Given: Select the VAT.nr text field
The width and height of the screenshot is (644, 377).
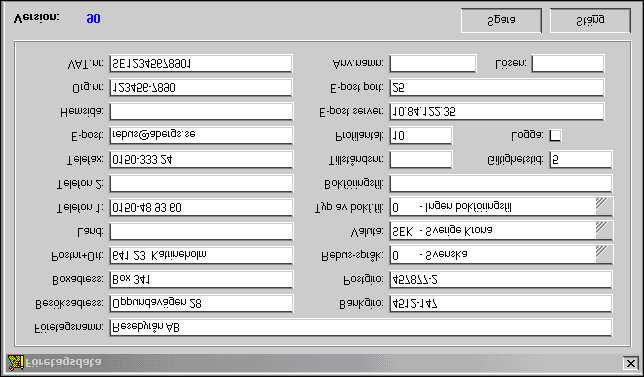Looking at the screenshot, I should (x=201, y=64).
